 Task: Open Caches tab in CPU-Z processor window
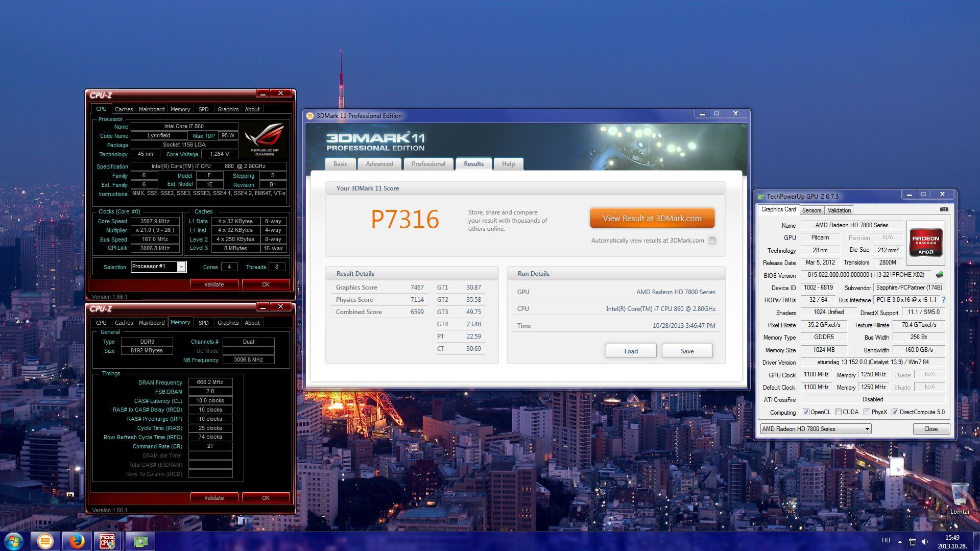(x=124, y=109)
